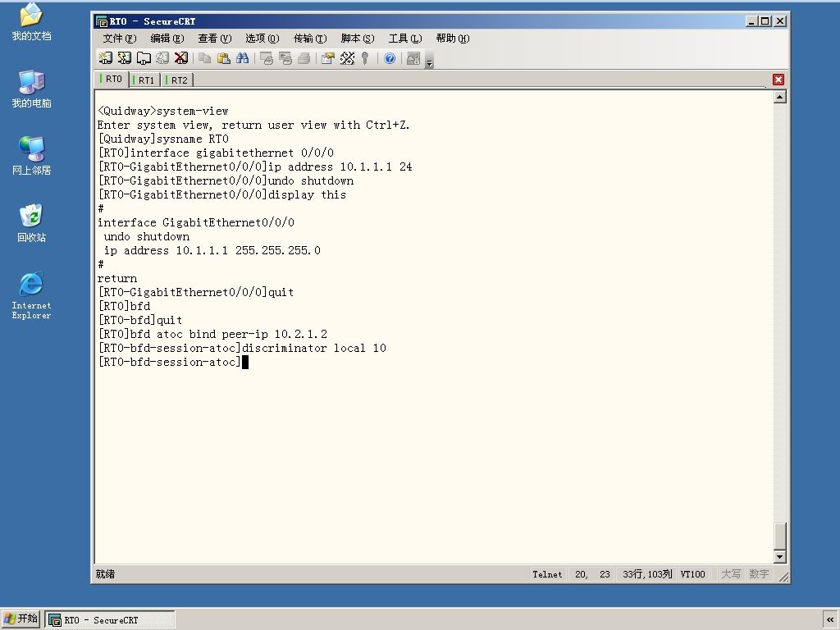Click the Print Selection icon
This screenshot has height=630, width=840.
coord(285,58)
